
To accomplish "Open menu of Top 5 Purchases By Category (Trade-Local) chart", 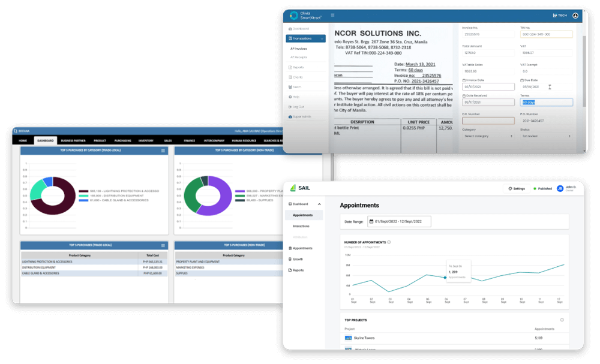I will click(163, 151).
